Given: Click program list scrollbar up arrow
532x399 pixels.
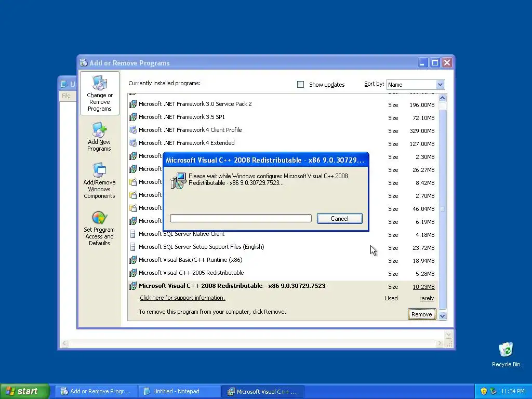Looking at the screenshot, I should [442, 98].
